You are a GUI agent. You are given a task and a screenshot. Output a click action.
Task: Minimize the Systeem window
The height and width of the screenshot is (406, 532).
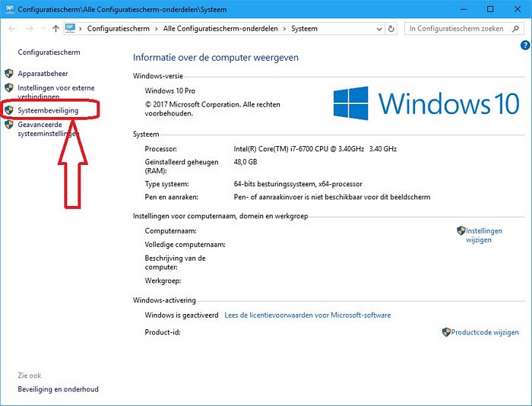coord(464,9)
